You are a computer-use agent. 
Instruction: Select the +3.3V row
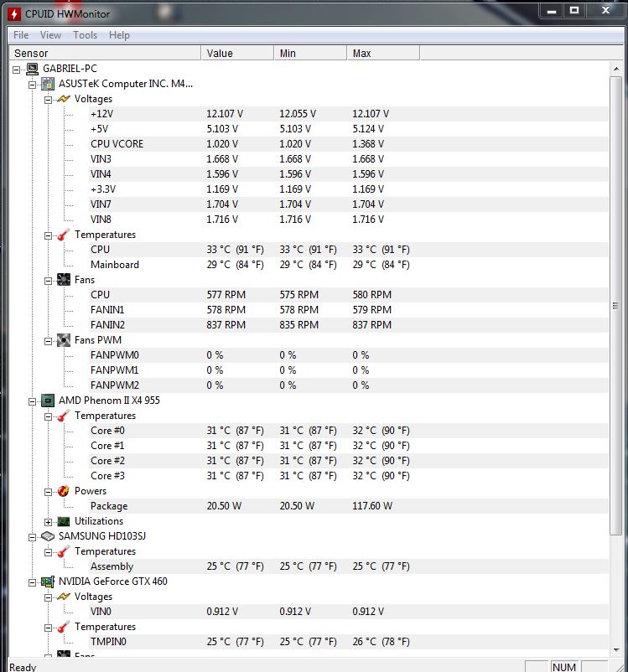pyautogui.click(x=348, y=189)
